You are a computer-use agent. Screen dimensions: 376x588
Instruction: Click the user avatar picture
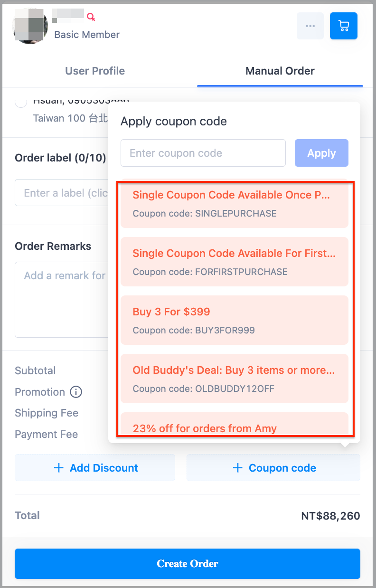(x=30, y=26)
